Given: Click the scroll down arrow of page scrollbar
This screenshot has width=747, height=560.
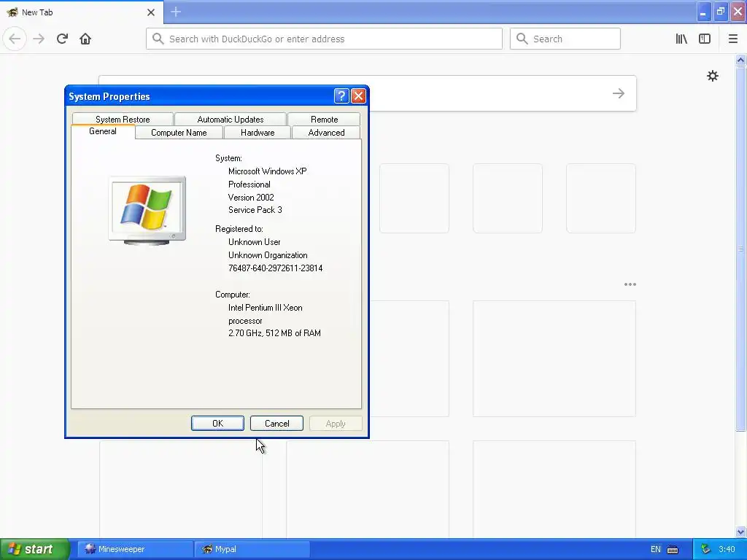Looking at the screenshot, I should [x=740, y=532].
